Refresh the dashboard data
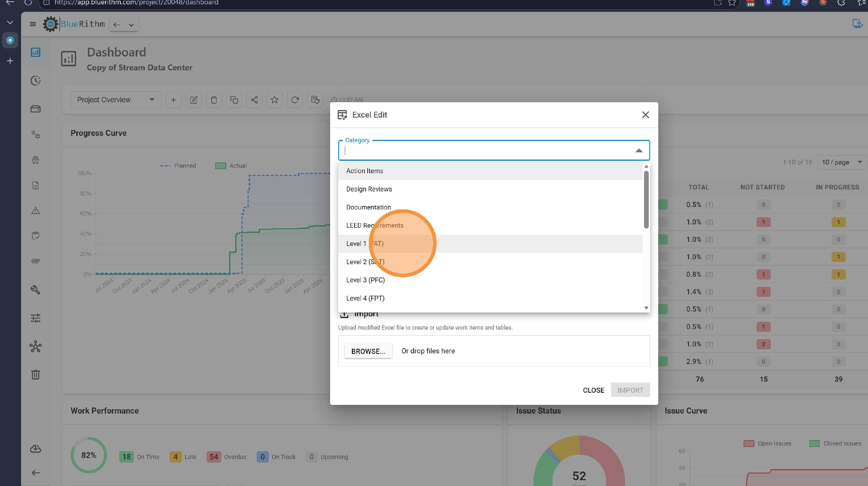This screenshot has height=486, width=868. (x=295, y=100)
